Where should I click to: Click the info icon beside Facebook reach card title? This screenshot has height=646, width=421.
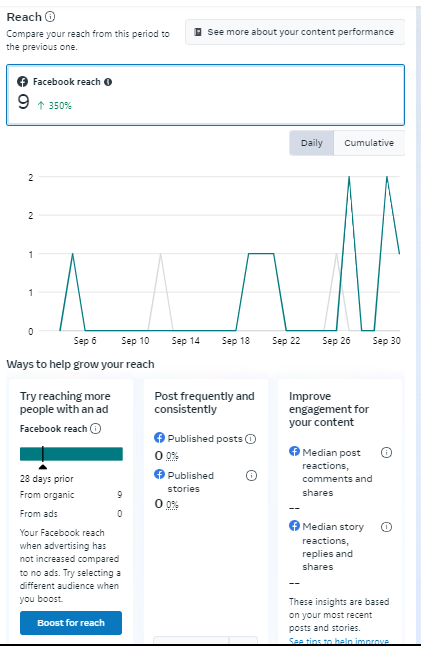tap(108, 82)
